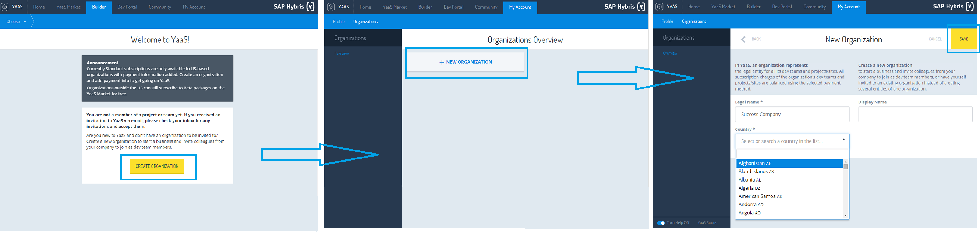
Task: Open Dev Portal in Builder screen navbar
Action: click(127, 7)
